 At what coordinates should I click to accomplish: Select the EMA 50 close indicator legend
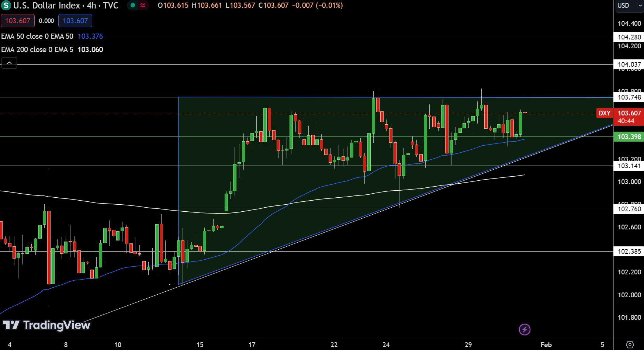37,36
